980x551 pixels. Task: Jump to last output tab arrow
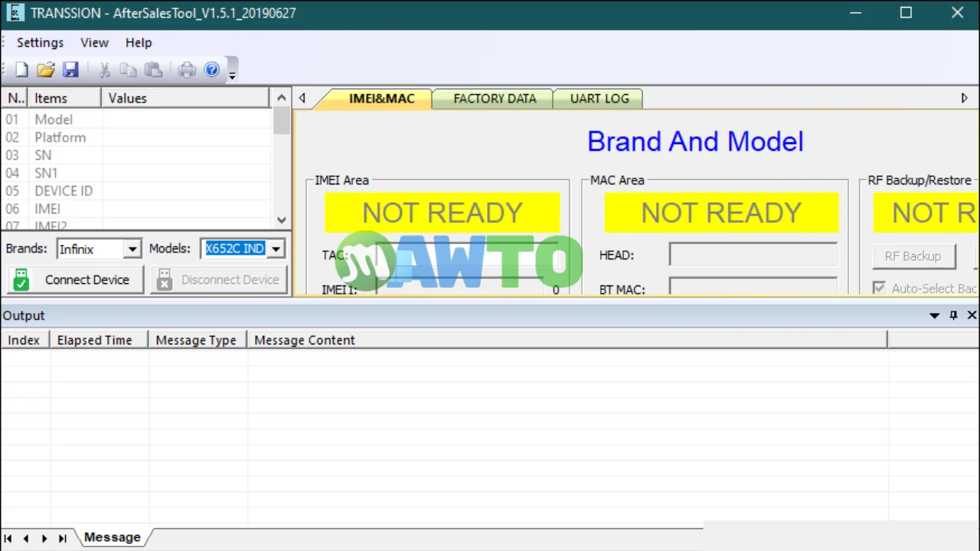[62, 539]
